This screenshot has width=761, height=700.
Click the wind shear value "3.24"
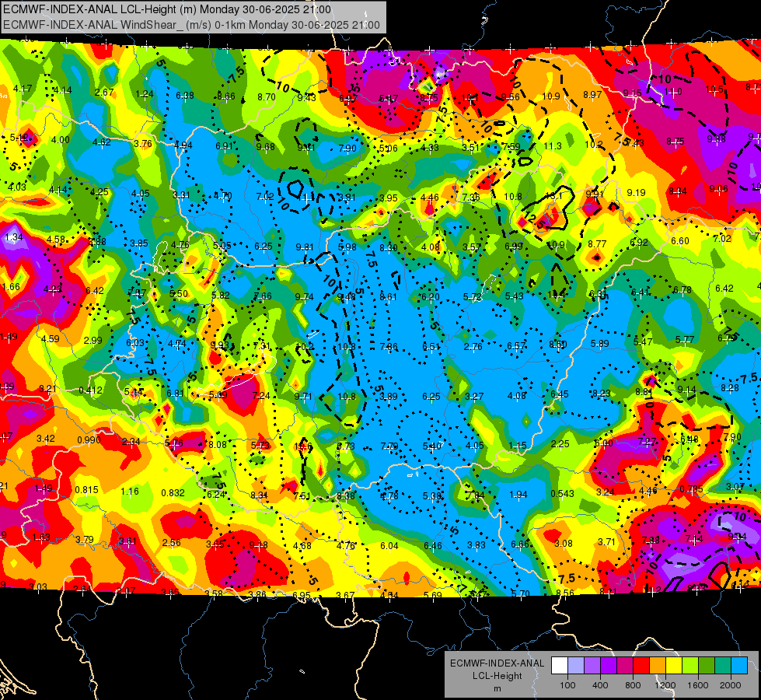click(606, 492)
